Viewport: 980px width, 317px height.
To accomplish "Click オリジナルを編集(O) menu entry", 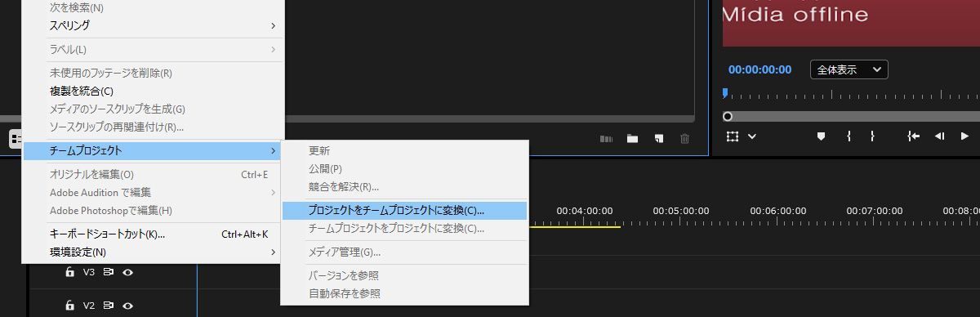I will click(x=152, y=174).
